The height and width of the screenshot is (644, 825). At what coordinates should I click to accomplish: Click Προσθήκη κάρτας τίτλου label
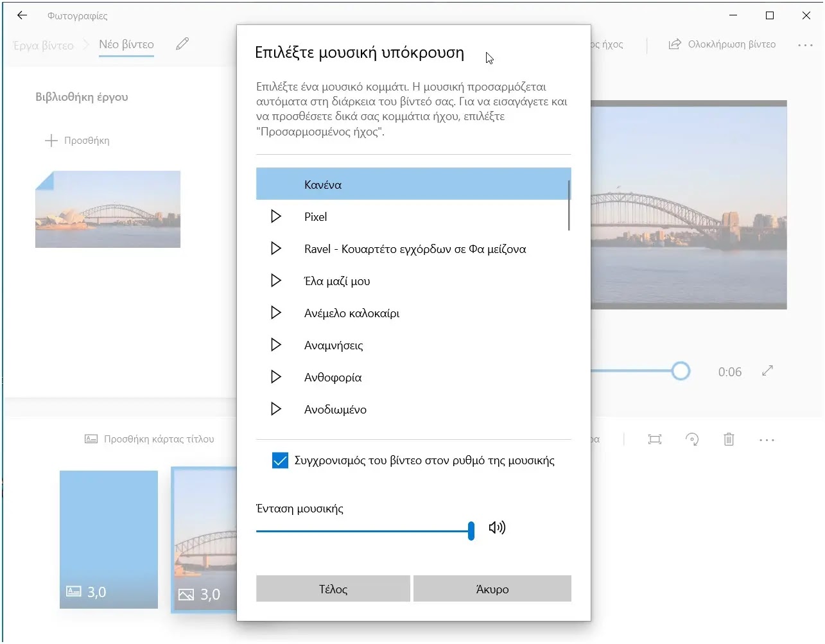coord(159,439)
